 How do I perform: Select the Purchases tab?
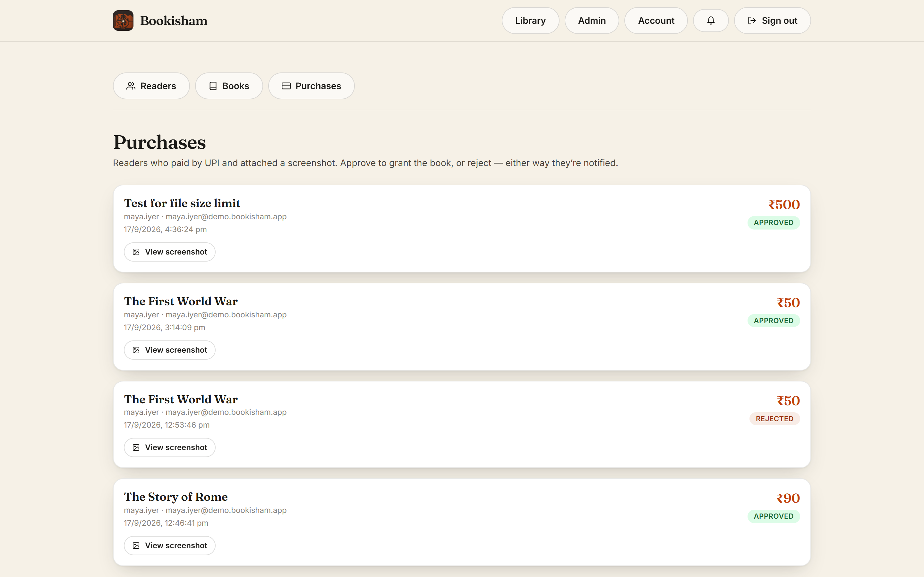click(311, 86)
